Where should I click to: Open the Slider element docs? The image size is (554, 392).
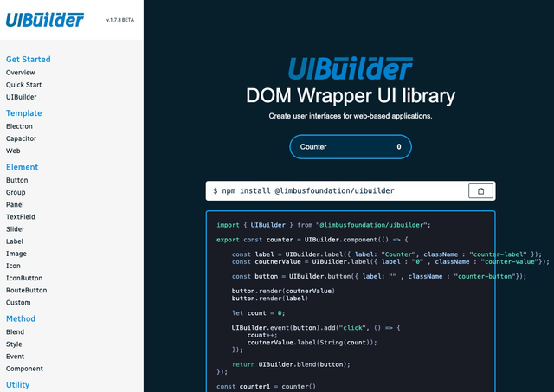[16, 228]
